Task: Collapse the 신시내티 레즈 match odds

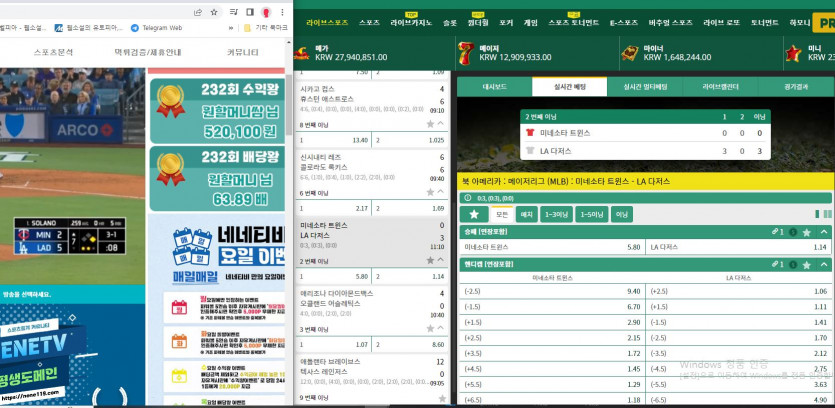Action: [440, 192]
